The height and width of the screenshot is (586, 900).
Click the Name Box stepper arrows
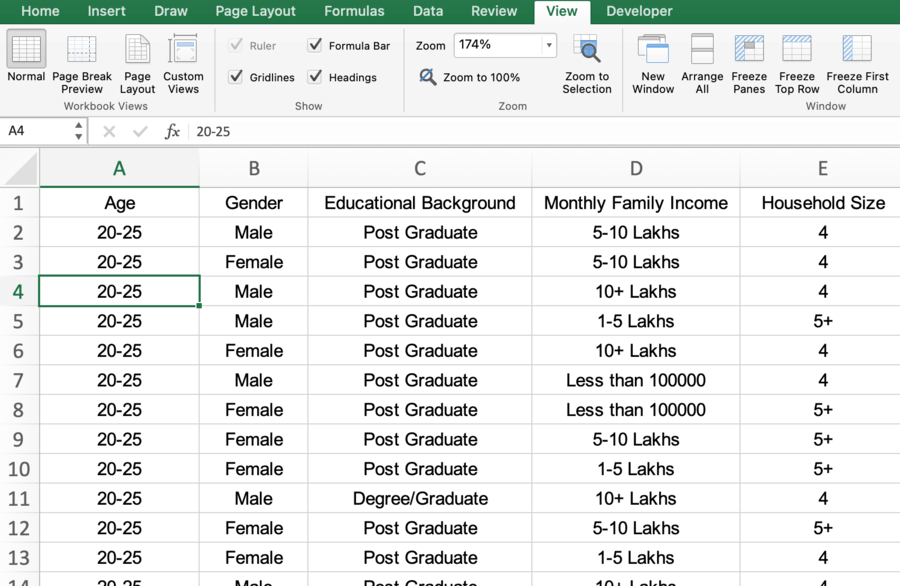(78, 131)
